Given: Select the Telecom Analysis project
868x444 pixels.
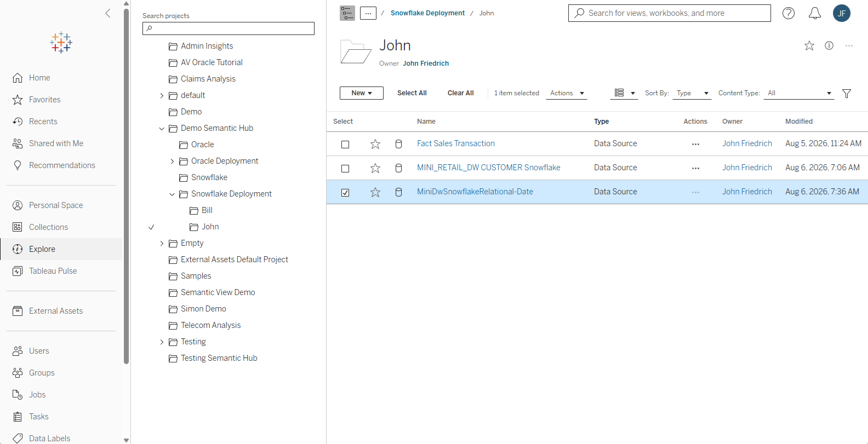Looking at the screenshot, I should [x=211, y=325].
